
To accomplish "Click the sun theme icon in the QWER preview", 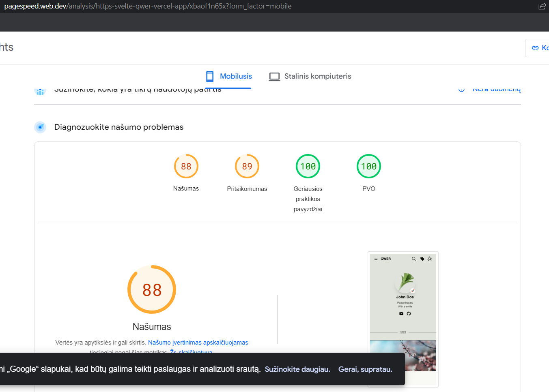I will [430, 259].
